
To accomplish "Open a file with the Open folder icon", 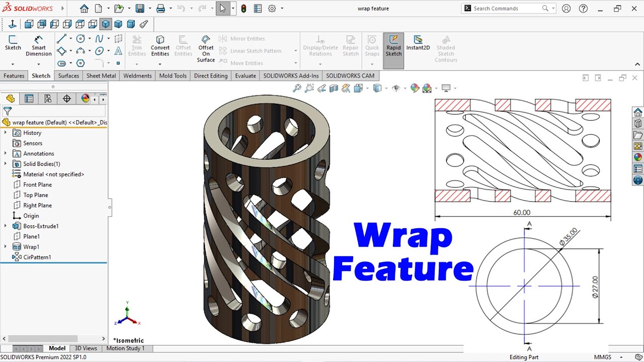I will 119,9.
